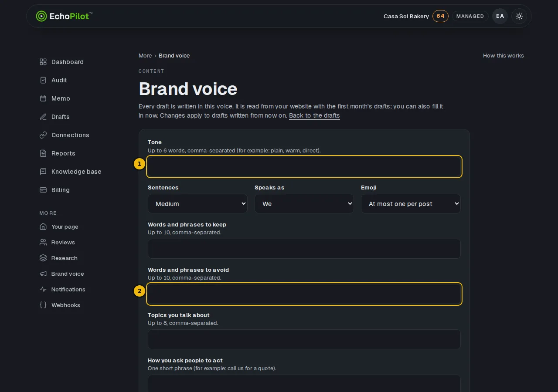The height and width of the screenshot is (392, 558).
Task: Click the Memo calendar icon
Action: tap(43, 98)
